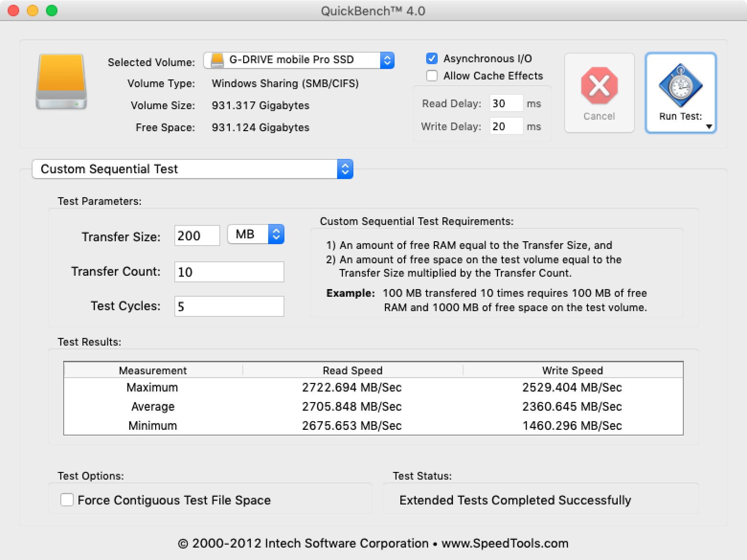Click the red Cancel X icon
The image size is (747, 560).
pos(599,86)
